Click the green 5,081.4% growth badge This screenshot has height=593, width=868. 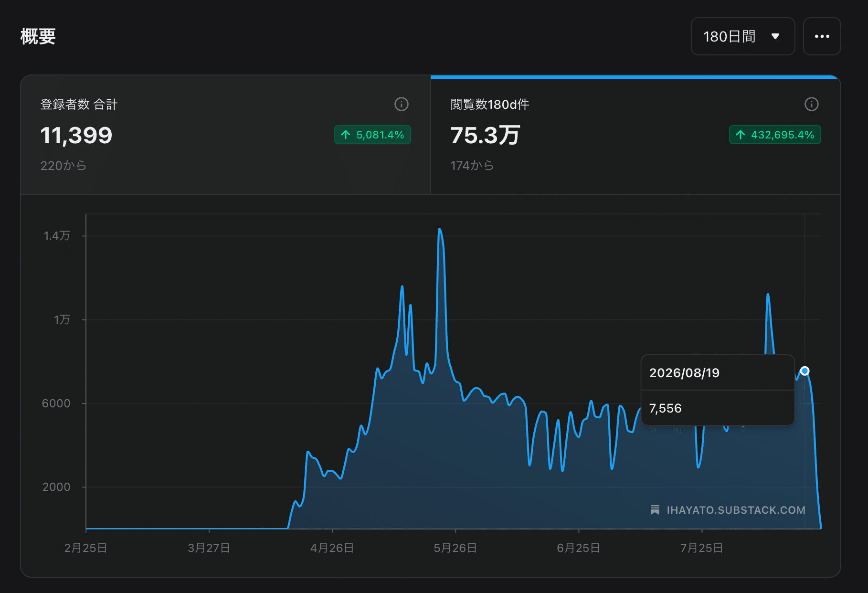(x=372, y=135)
